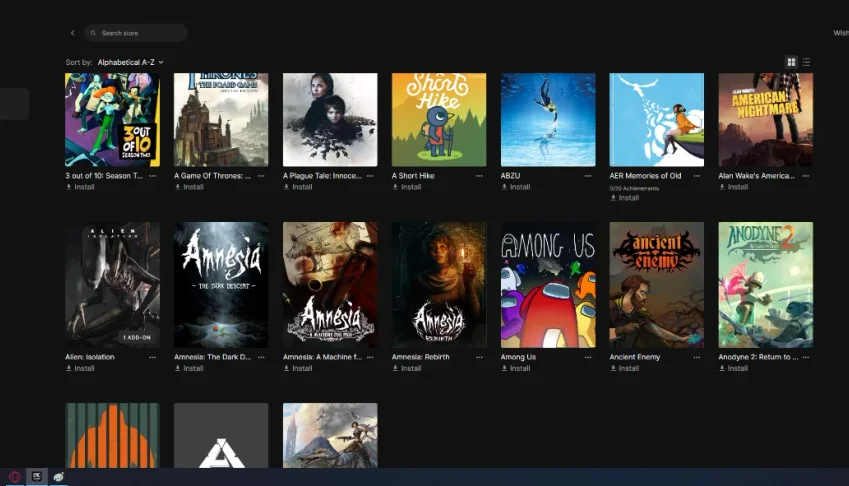Open Epic Games Launcher from the taskbar
The height and width of the screenshot is (486, 849).
click(37, 477)
